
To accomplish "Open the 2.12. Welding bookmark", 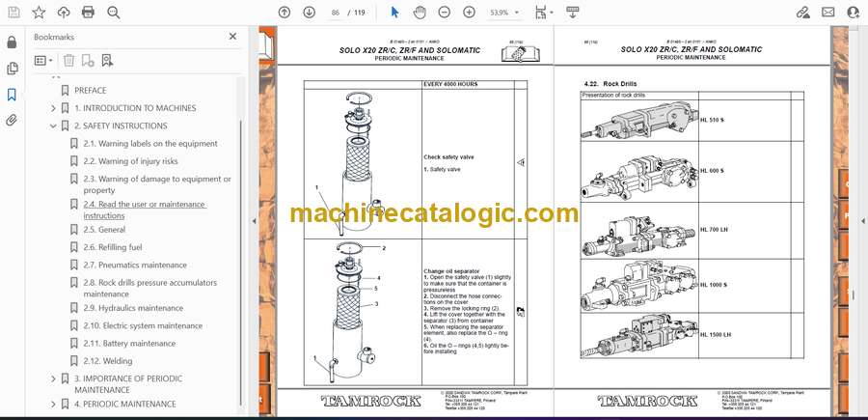I will [x=108, y=361].
